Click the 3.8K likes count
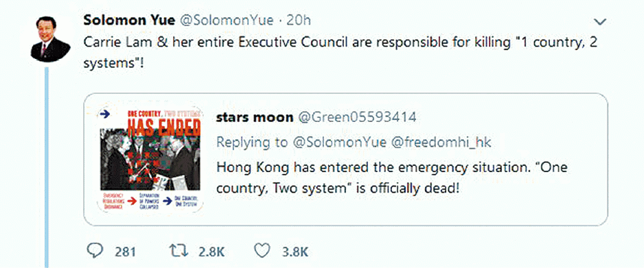 coord(295,252)
